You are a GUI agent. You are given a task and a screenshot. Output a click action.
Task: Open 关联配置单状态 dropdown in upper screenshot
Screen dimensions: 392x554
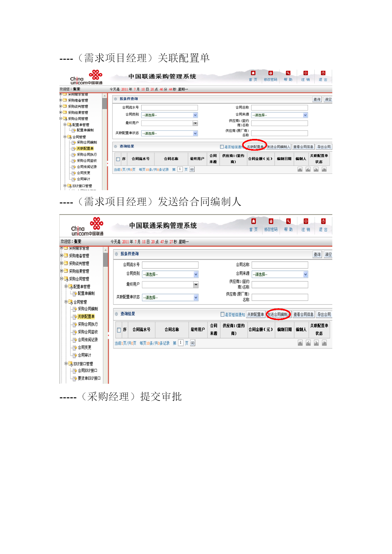(x=195, y=133)
